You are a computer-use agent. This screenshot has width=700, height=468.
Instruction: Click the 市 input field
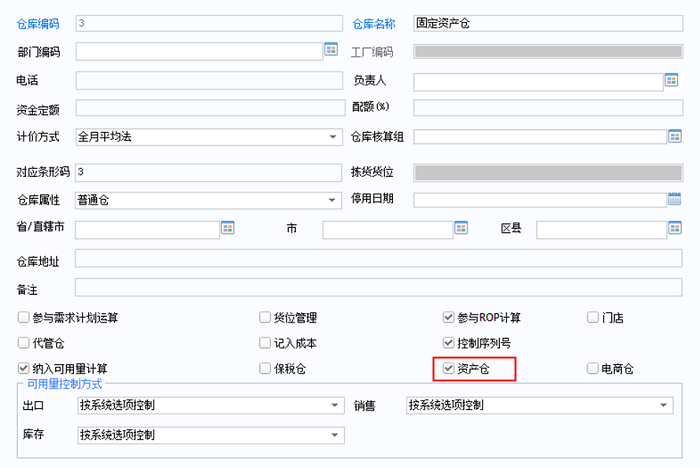point(388,230)
